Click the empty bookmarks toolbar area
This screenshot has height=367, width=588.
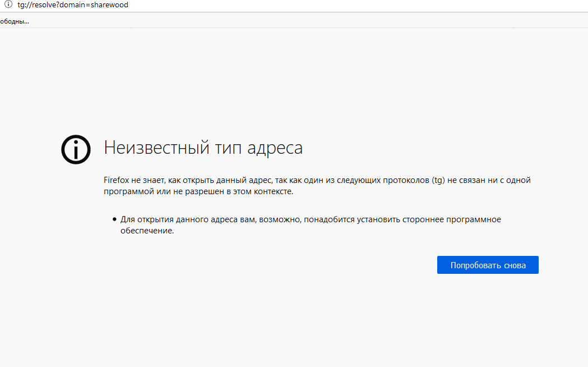click(280, 21)
